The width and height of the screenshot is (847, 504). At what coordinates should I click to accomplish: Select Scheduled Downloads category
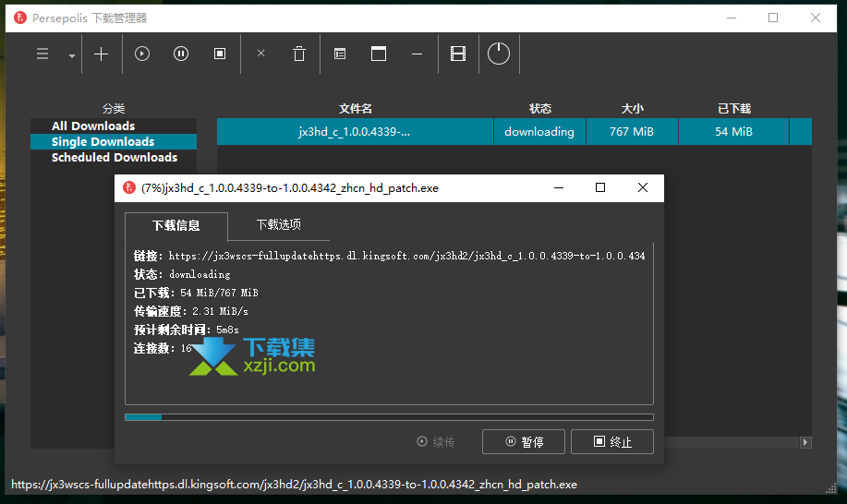(114, 157)
